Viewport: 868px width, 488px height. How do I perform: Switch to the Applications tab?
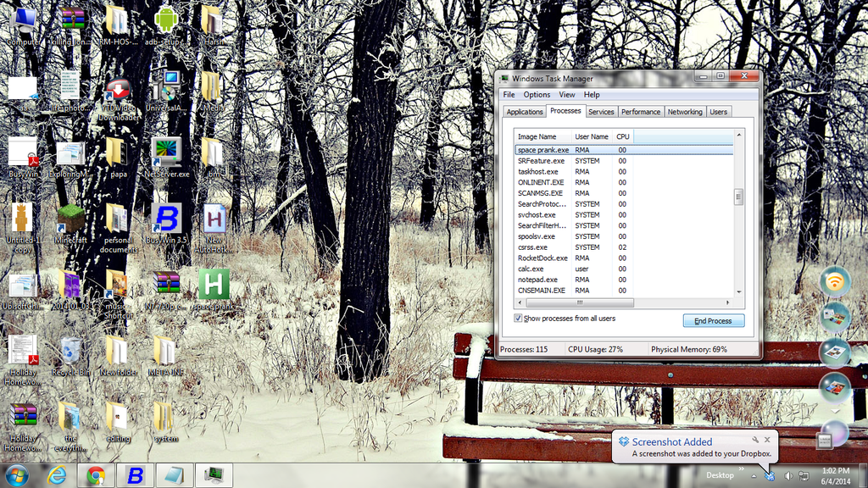[524, 112]
